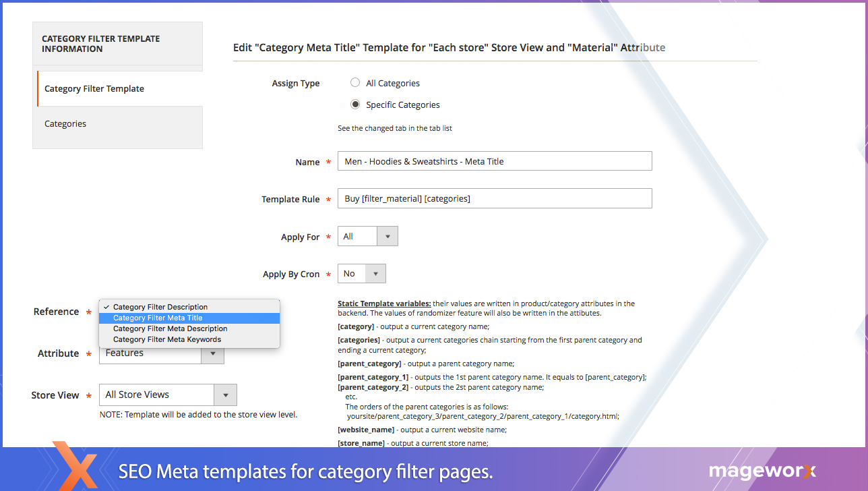The image size is (868, 491).
Task: Choose Category Filter Meta Description option
Action: [x=189, y=328]
